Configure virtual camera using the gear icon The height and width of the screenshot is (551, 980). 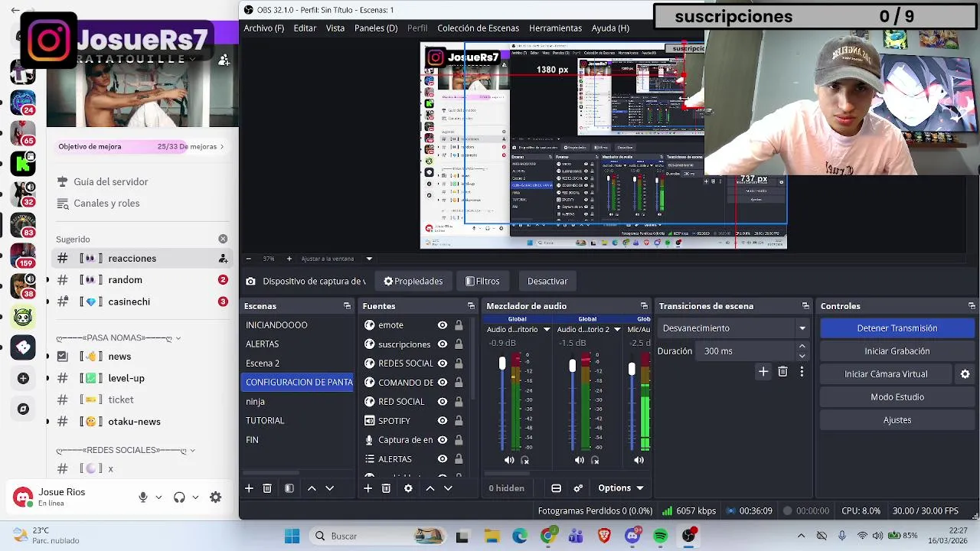tap(965, 374)
